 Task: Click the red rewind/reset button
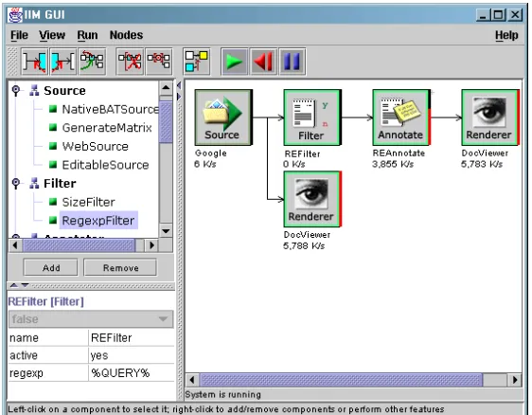click(x=263, y=62)
